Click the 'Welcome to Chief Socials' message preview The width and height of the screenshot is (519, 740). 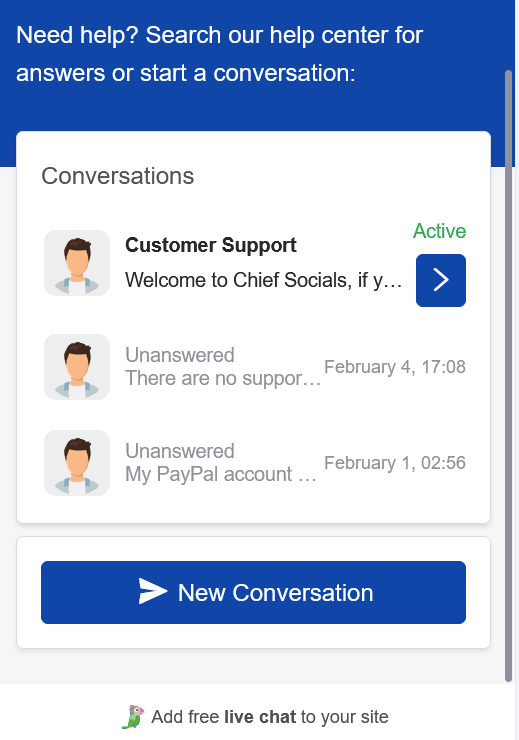263,280
